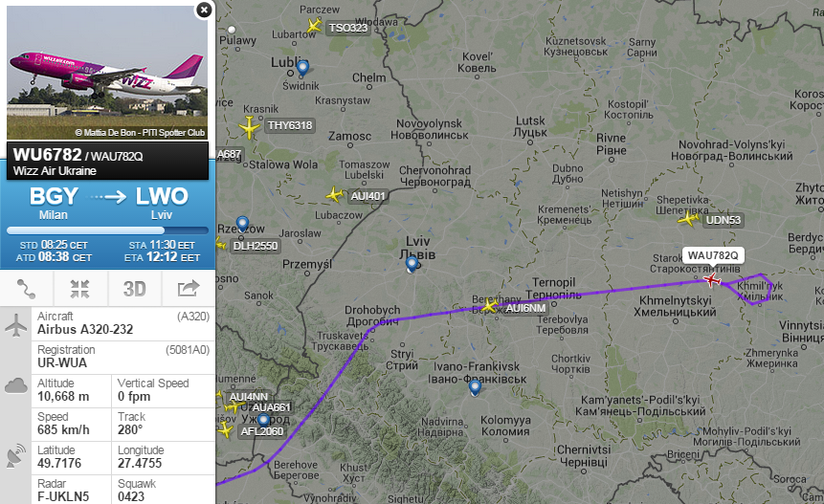
Task: Click the AFL2060 flight label
Action: (x=262, y=431)
